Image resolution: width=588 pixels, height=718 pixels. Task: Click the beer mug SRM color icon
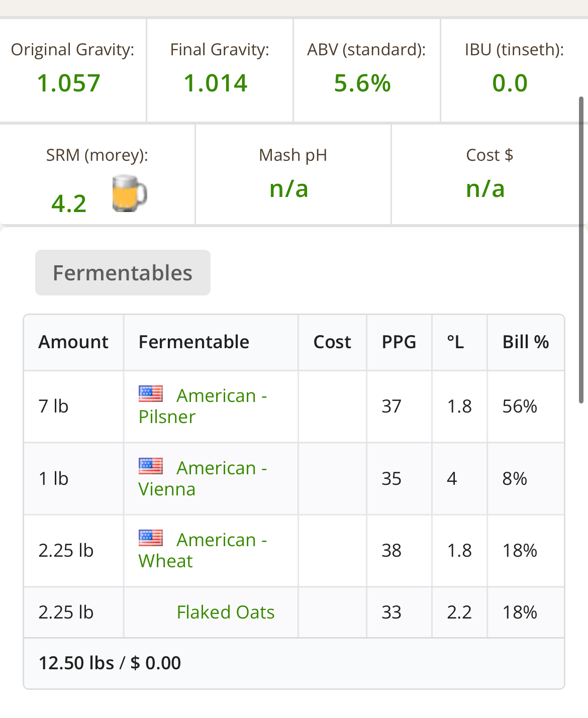pos(129,193)
